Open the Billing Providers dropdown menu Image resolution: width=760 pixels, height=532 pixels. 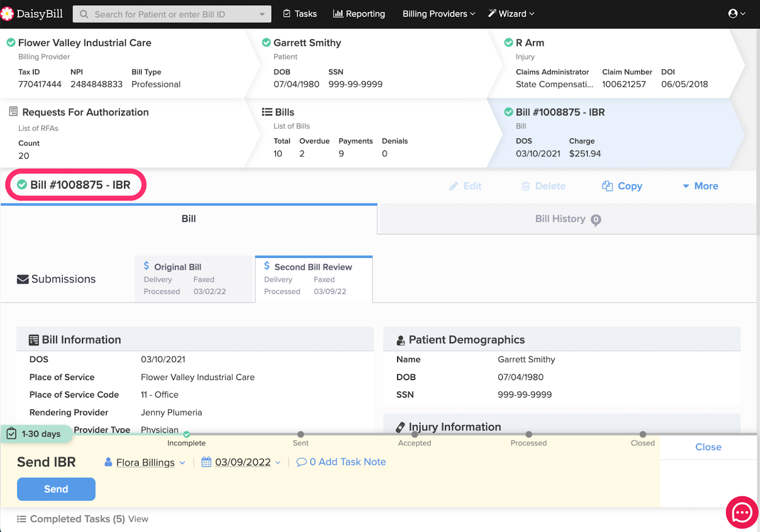(439, 14)
